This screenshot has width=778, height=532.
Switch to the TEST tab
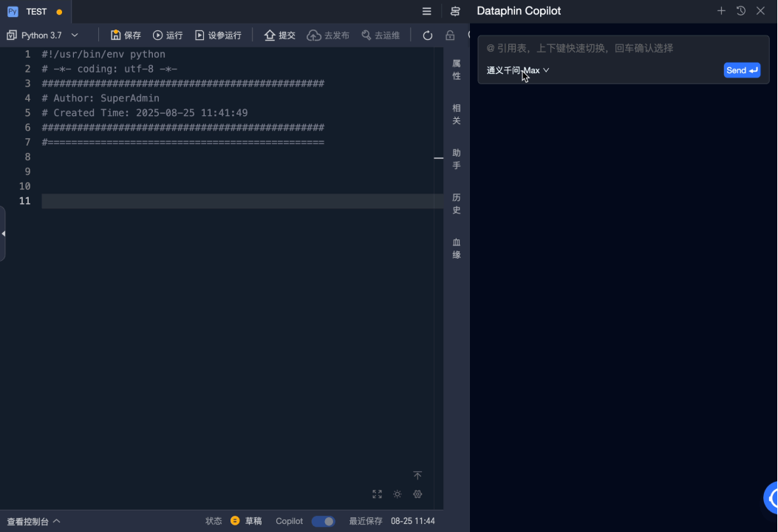point(35,11)
